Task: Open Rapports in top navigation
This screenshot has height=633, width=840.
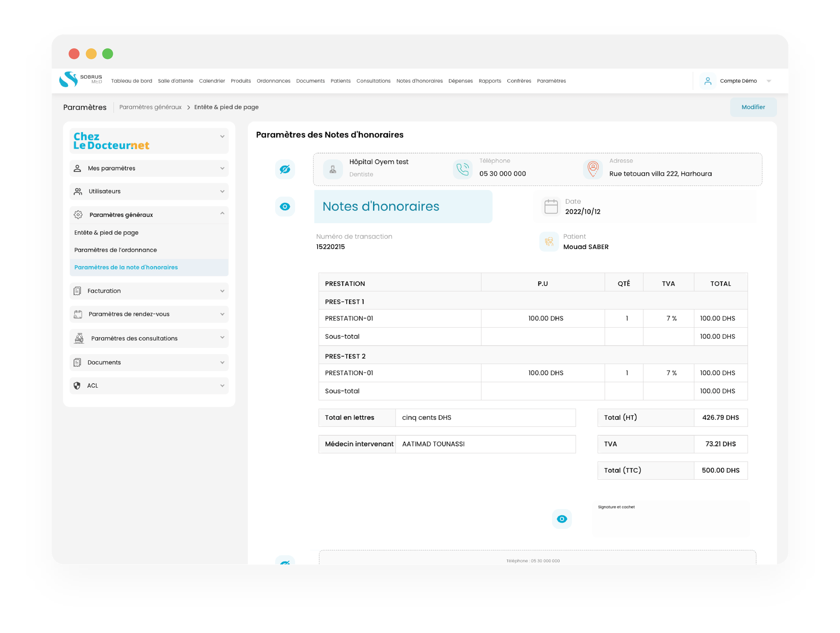Action: [490, 81]
